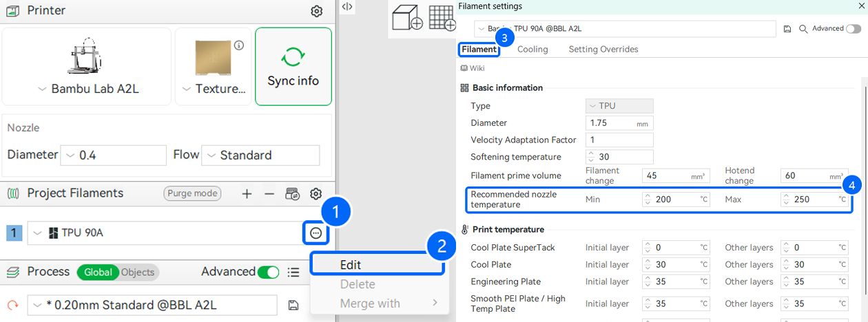This screenshot has height=322, width=868.
Task: Open the nozzle Diameter 0.4 dropdown
Action: (x=114, y=155)
